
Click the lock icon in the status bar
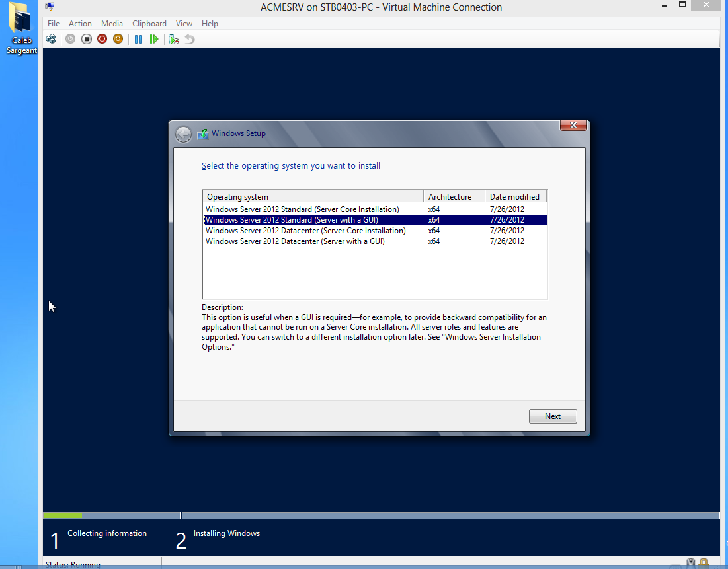coord(704,563)
